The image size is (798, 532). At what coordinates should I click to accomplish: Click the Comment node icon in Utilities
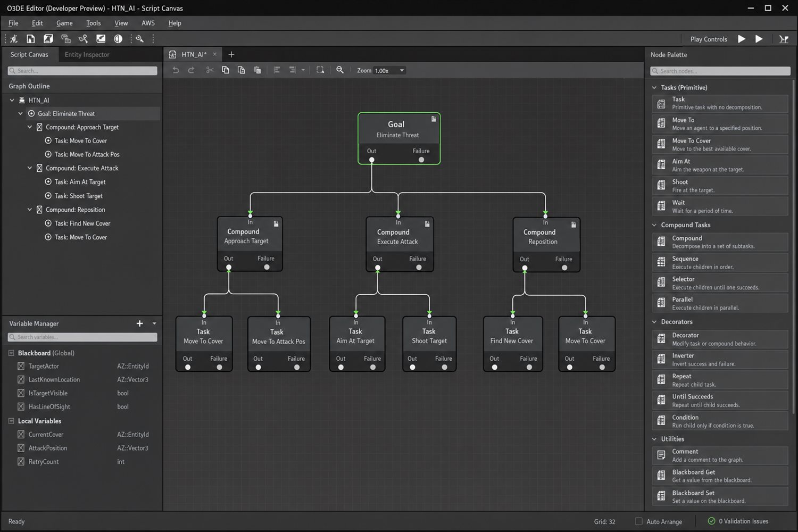coord(661,455)
